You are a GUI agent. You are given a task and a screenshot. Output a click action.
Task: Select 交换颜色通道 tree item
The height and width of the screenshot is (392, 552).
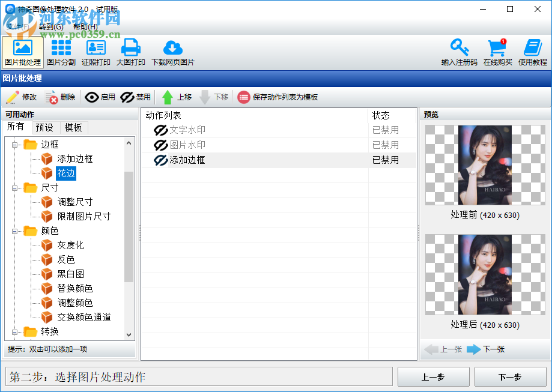(83, 318)
